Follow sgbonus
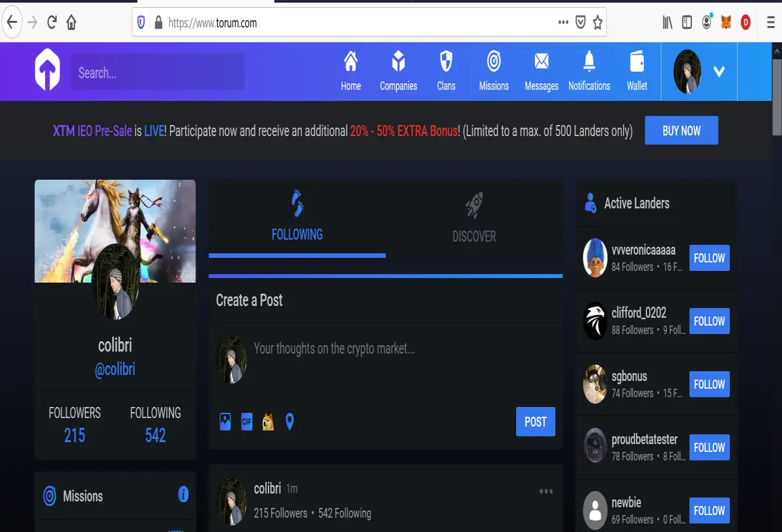 pos(709,384)
